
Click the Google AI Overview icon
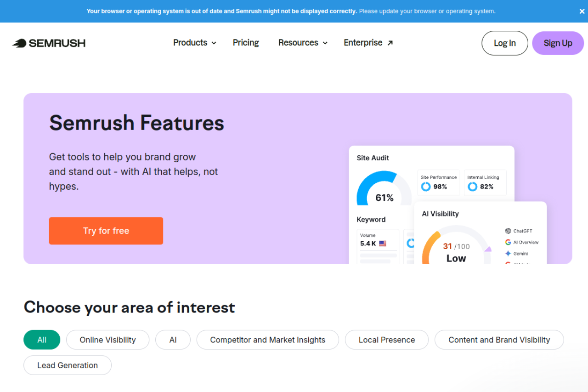coord(508,242)
